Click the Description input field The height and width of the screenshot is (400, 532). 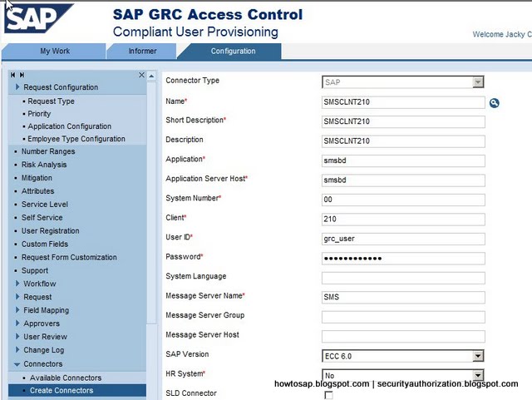pyautogui.click(x=403, y=141)
